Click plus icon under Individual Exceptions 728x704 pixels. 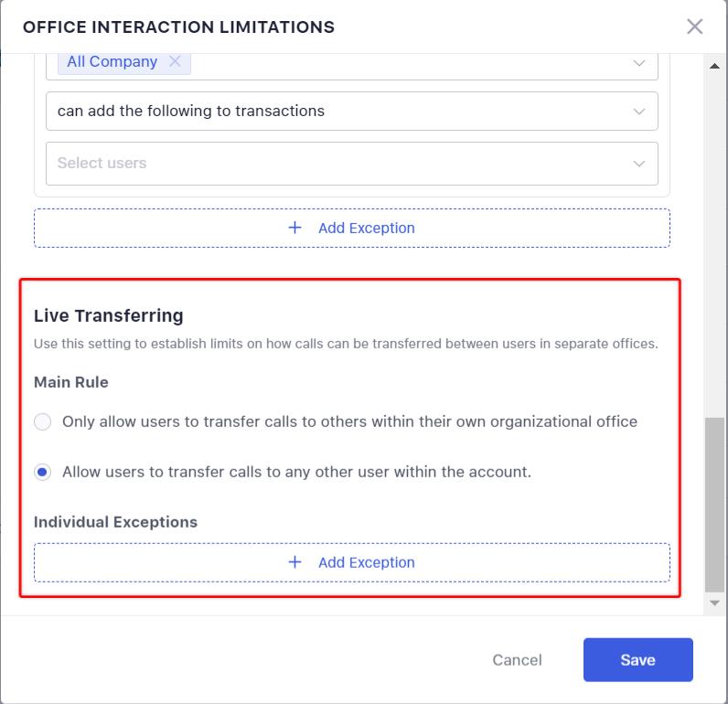294,562
